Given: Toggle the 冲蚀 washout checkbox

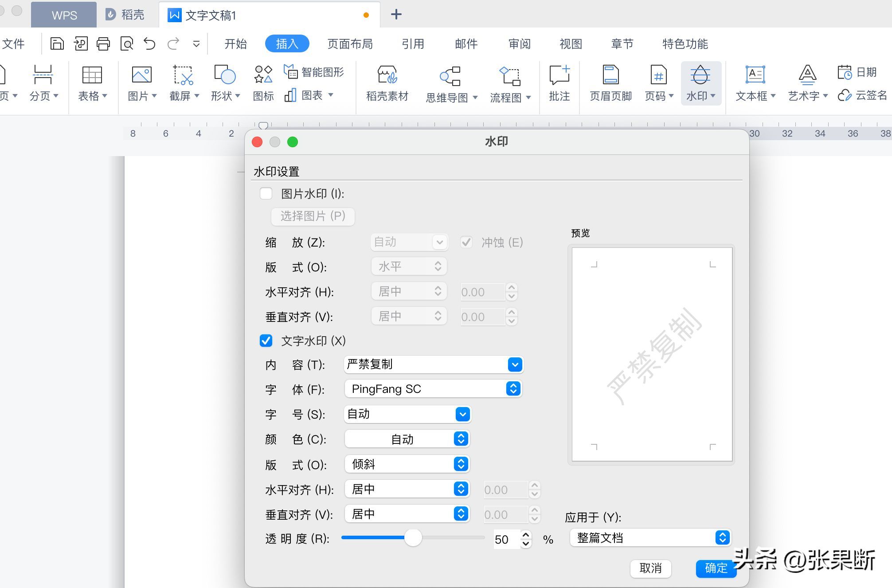Looking at the screenshot, I should click(466, 242).
